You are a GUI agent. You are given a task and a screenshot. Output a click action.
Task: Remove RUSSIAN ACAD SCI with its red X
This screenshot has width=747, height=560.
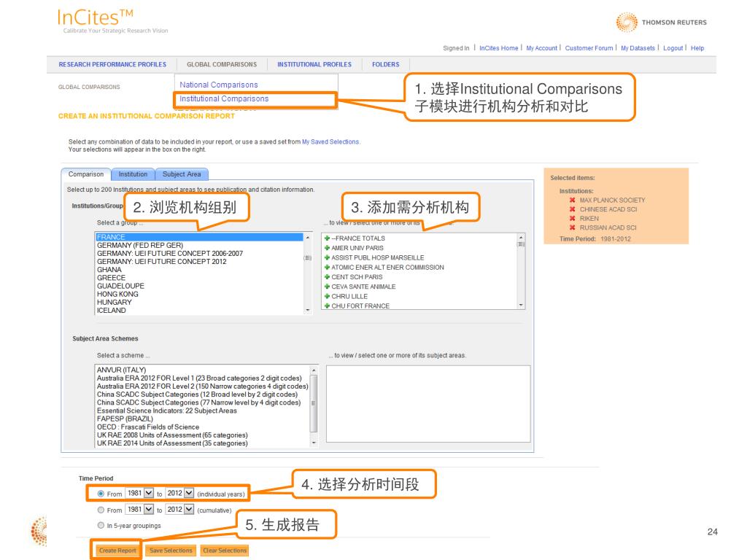[572, 227]
